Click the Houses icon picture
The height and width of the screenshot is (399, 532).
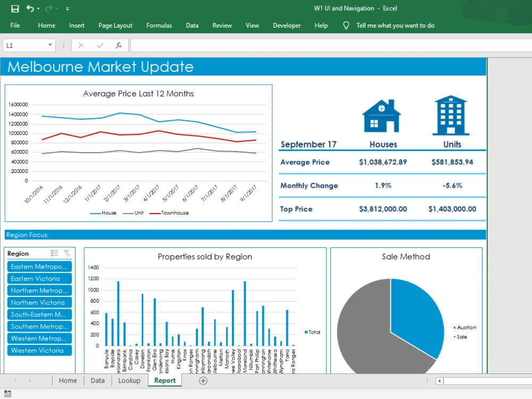(381, 115)
